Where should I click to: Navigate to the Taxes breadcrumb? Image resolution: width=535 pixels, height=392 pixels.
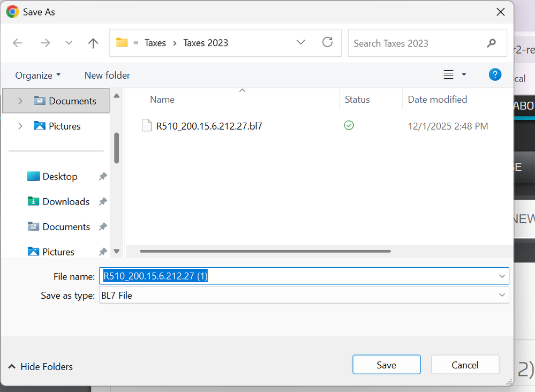point(155,43)
